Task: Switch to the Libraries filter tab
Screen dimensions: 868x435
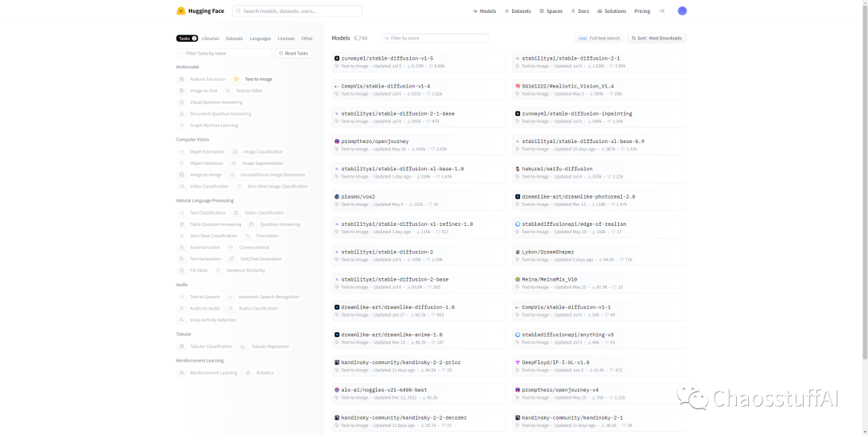Action: [211, 39]
